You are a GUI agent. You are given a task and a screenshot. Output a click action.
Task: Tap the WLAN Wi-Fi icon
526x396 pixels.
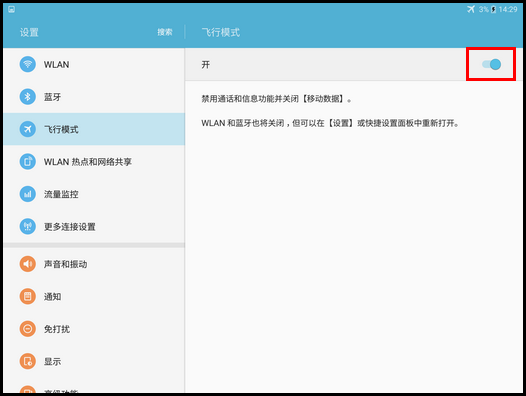28,64
